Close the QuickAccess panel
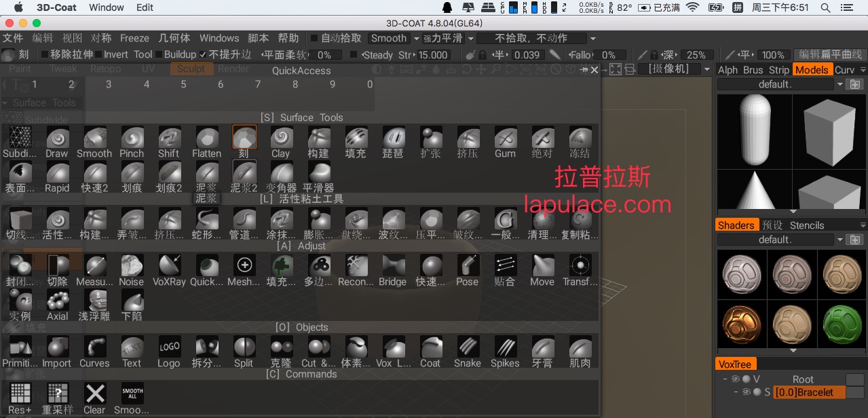868x418 pixels. (x=595, y=70)
